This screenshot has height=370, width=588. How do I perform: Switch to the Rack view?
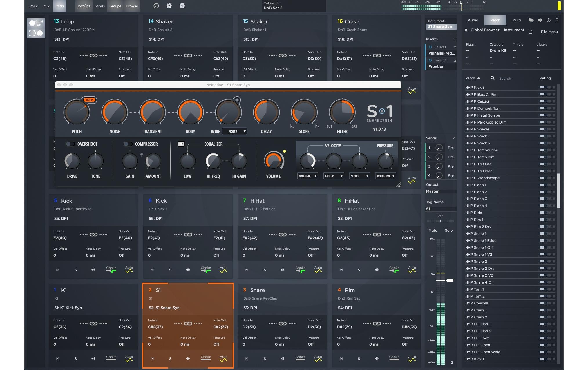33,6
